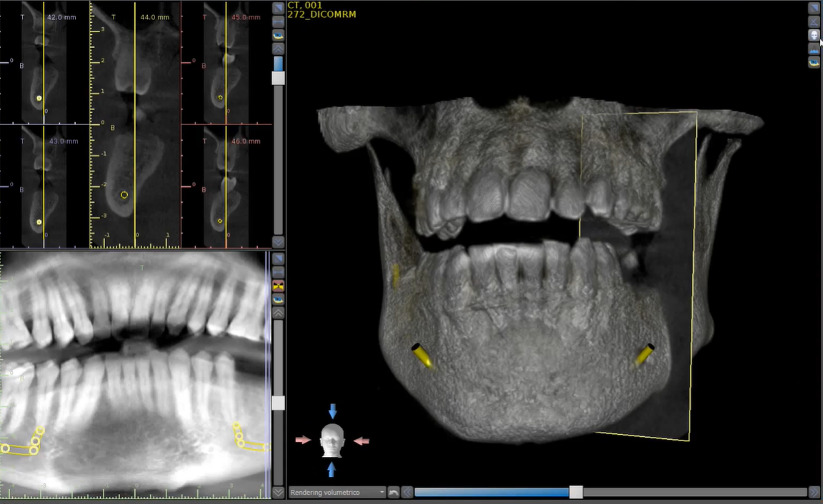Click the blue triangle icon in panoramic toolbar
Image resolution: width=823 pixels, height=504 pixels.
coord(278,258)
